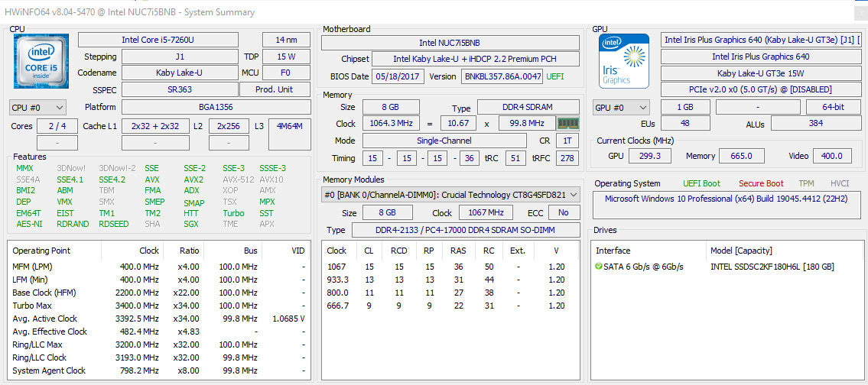Click the PCIe v2.0 x0 DISABLED field
This screenshot has height=385, width=868.
click(x=761, y=89)
